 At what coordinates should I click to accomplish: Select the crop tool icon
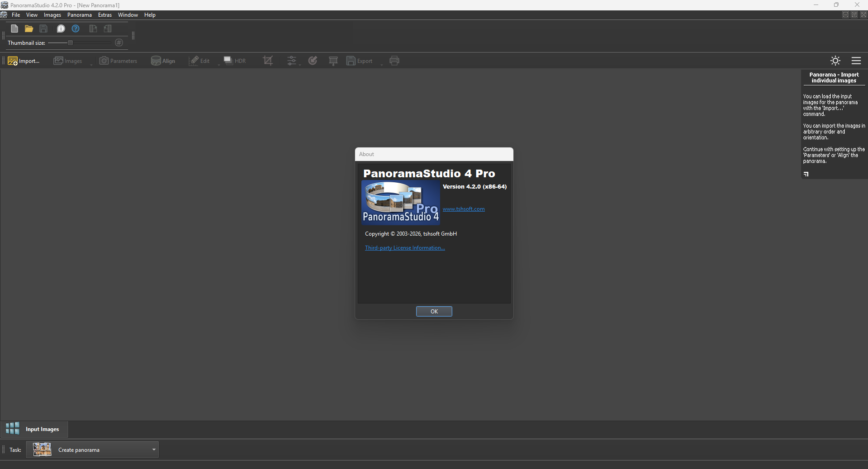coord(268,61)
